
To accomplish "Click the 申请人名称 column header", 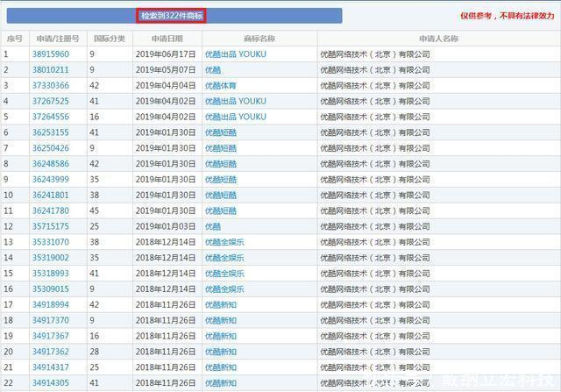I will (438, 39).
